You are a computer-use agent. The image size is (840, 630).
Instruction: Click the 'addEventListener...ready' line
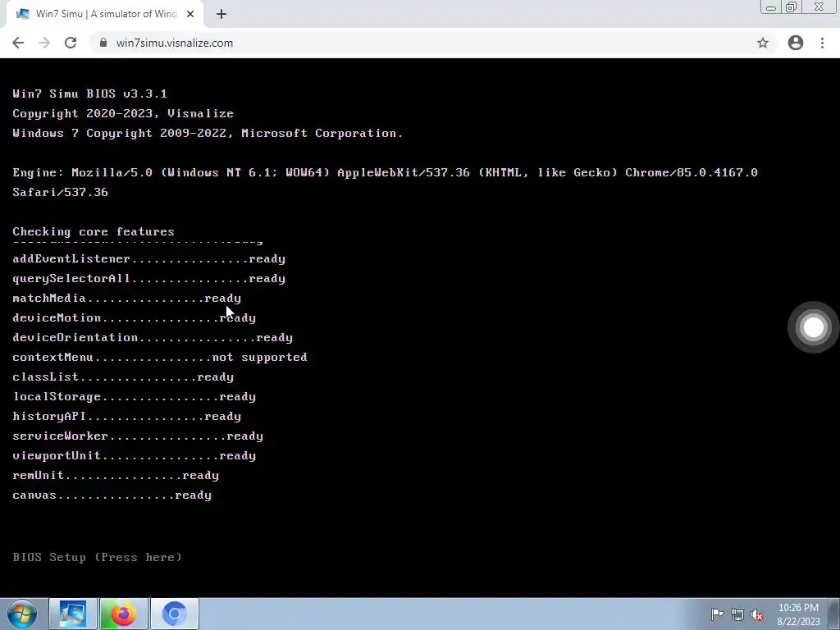(x=149, y=258)
